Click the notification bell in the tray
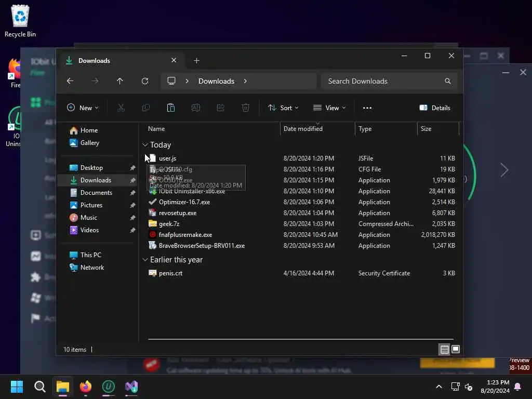 coord(518,387)
